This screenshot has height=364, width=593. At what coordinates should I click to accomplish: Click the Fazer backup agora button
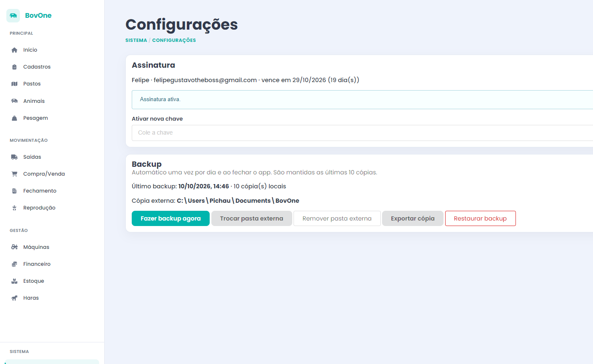pyautogui.click(x=171, y=218)
